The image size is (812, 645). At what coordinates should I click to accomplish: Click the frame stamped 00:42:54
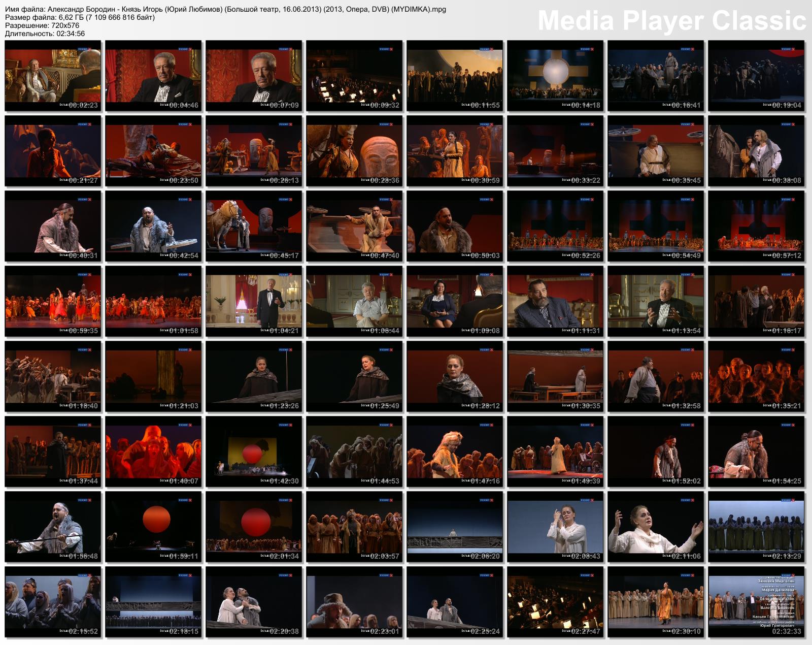point(153,227)
